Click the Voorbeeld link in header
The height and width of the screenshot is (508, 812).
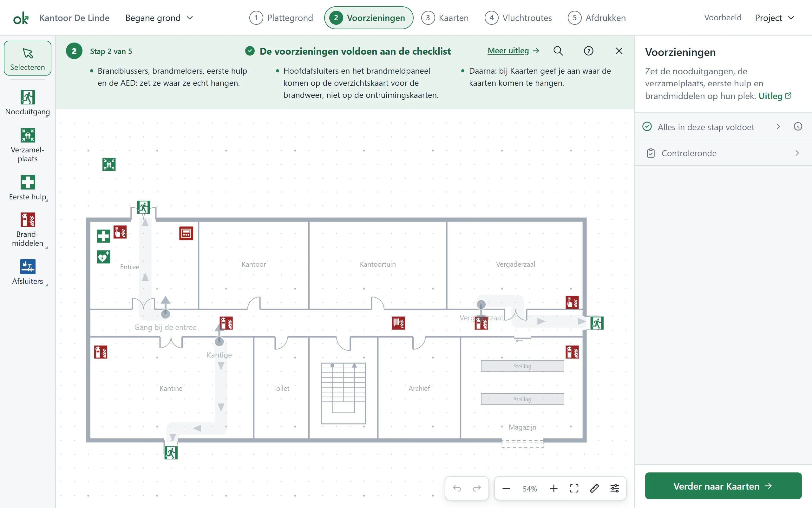(723, 17)
